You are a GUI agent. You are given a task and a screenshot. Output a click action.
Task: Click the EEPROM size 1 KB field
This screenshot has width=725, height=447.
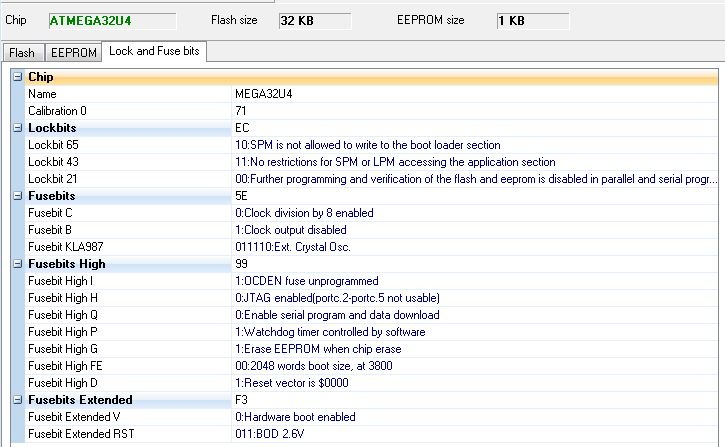(x=532, y=20)
